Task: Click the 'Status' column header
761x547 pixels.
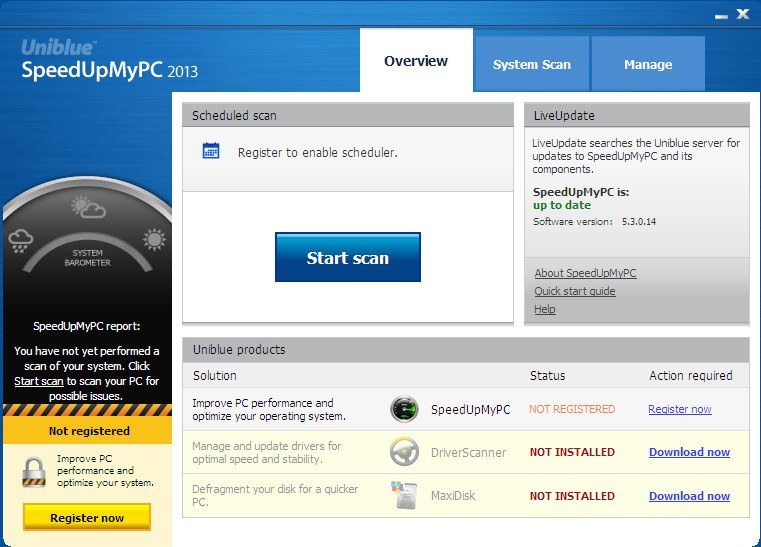Action: (547, 375)
